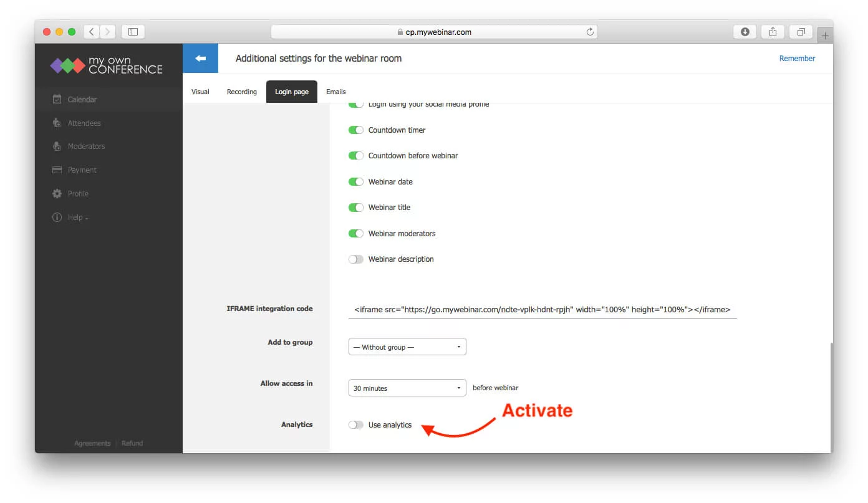Image resolution: width=868 pixels, height=503 pixels.
Task: Open the Without group dropdown
Action: [x=407, y=347]
